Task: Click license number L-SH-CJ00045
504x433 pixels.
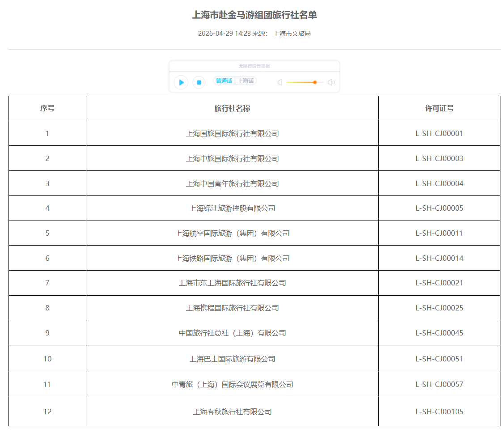Action: 439,333
